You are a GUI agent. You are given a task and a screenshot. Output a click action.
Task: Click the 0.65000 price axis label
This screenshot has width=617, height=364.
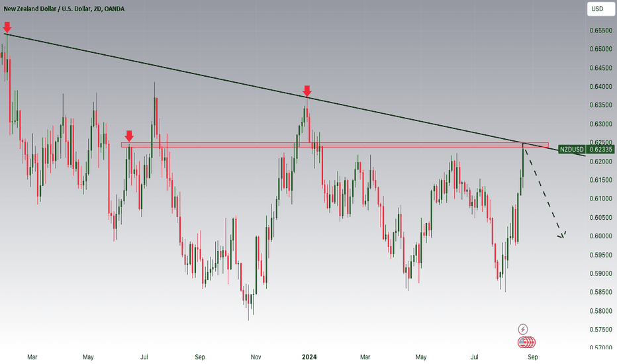(600, 49)
